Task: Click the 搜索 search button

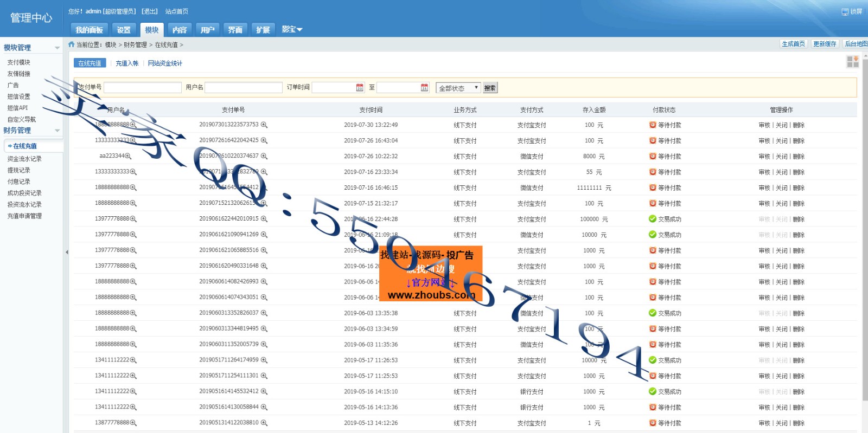Action: pyautogui.click(x=490, y=88)
